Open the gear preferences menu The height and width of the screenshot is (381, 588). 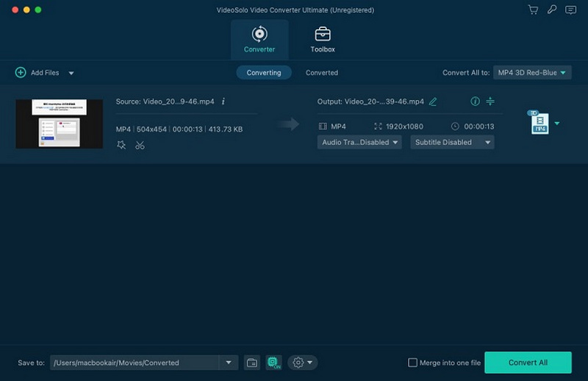point(302,363)
